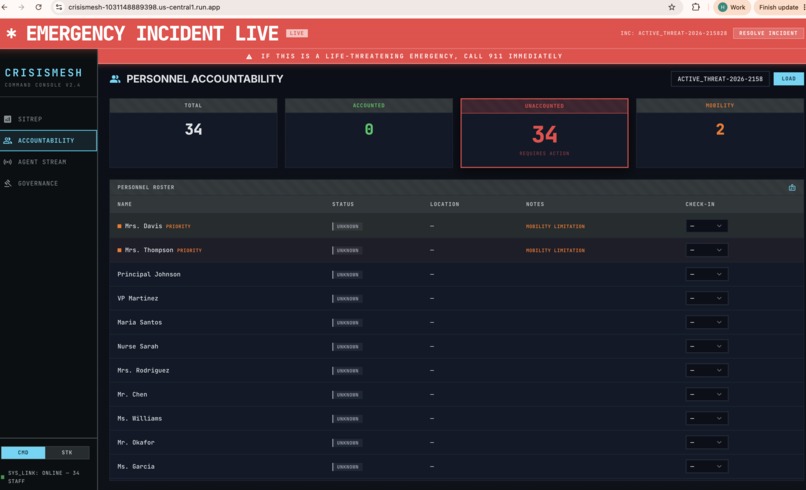Click Mobility Limitation note for Mrs. Davis
Viewport: 806px width, 490px height.
click(x=555, y=226)
